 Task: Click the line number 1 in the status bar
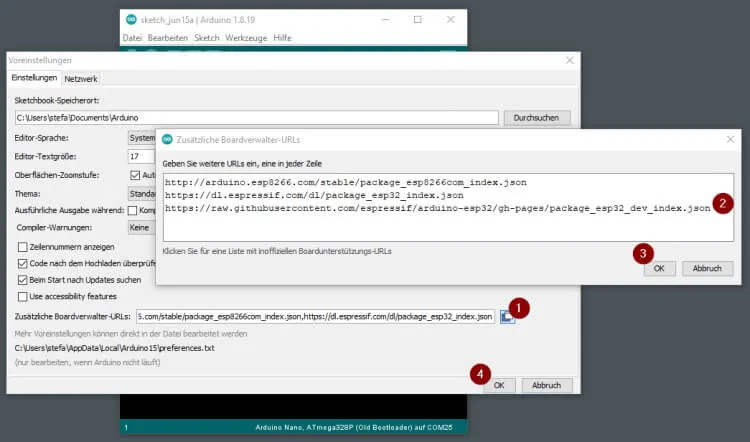click(126, 427)
